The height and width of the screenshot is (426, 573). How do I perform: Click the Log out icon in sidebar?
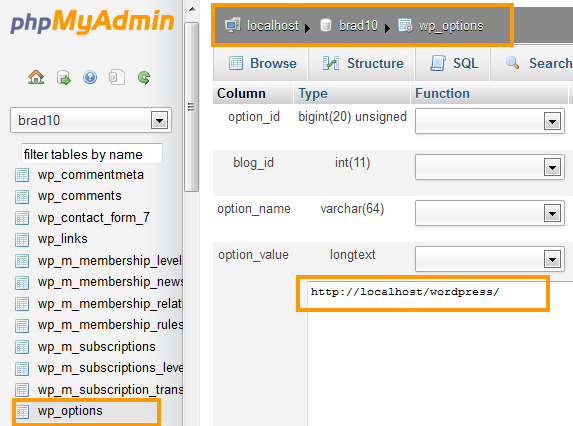click(64, 77)
